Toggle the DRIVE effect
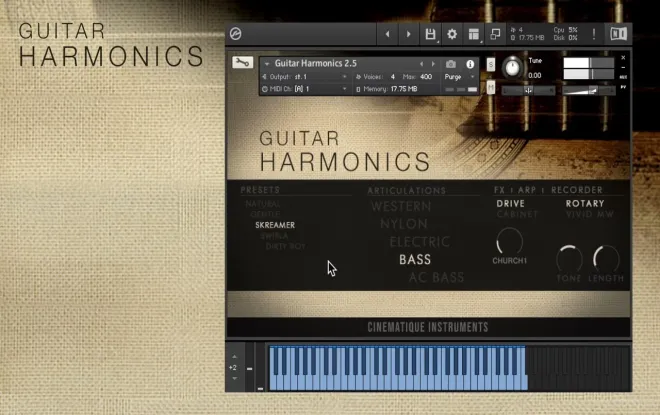 [x=511, y=204]
